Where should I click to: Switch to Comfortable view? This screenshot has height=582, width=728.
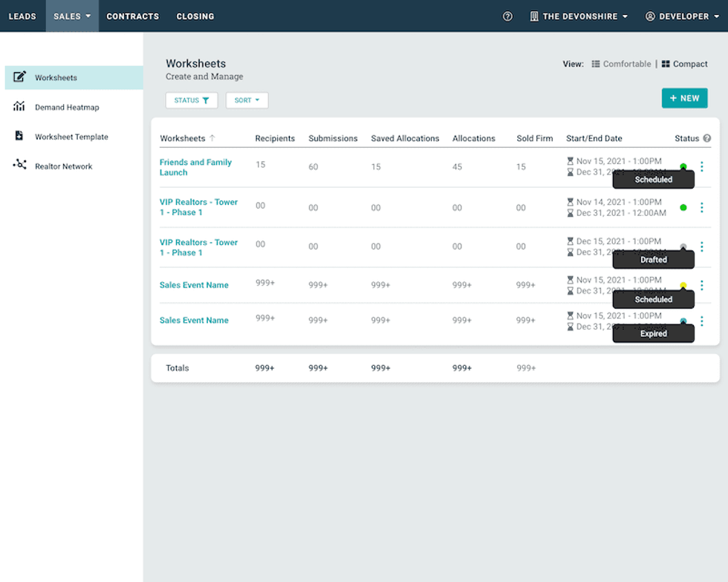coord(621,64)
